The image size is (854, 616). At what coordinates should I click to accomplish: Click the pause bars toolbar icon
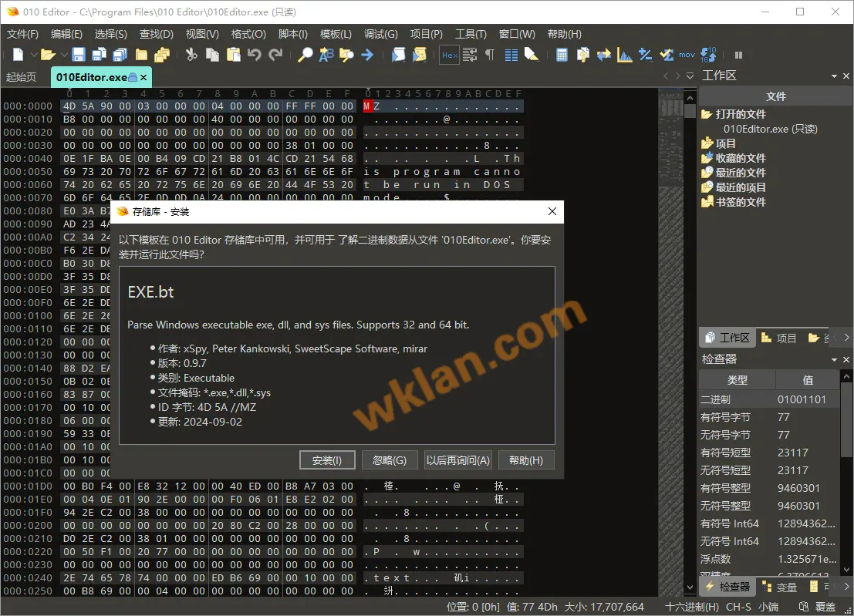tap(738, 55)
